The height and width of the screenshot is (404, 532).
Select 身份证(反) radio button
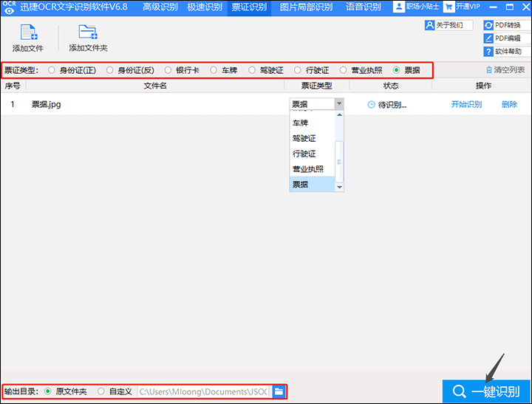109,70
